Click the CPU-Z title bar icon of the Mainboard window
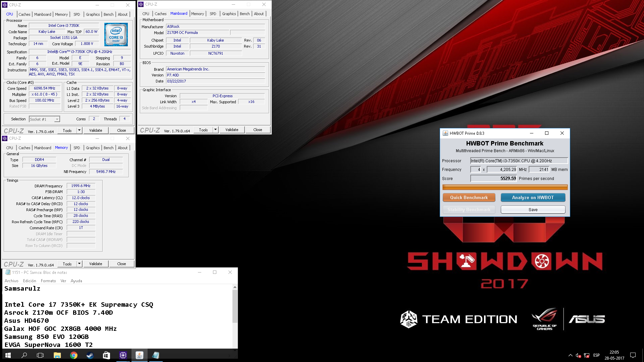 [141, 4]
